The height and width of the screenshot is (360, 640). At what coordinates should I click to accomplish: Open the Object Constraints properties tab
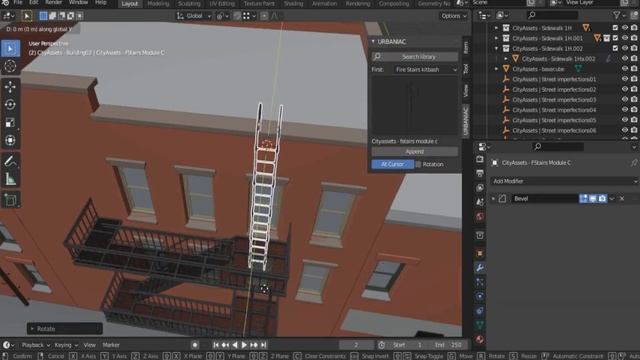[480, 311]
